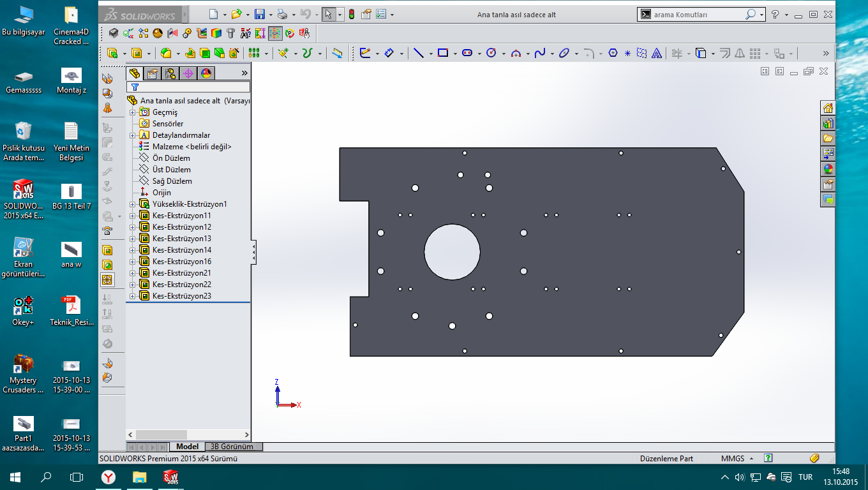The width and height of the screenshot is (868, 490).
Task: Click the Smart Dimension tool icon
Action: 389,54
